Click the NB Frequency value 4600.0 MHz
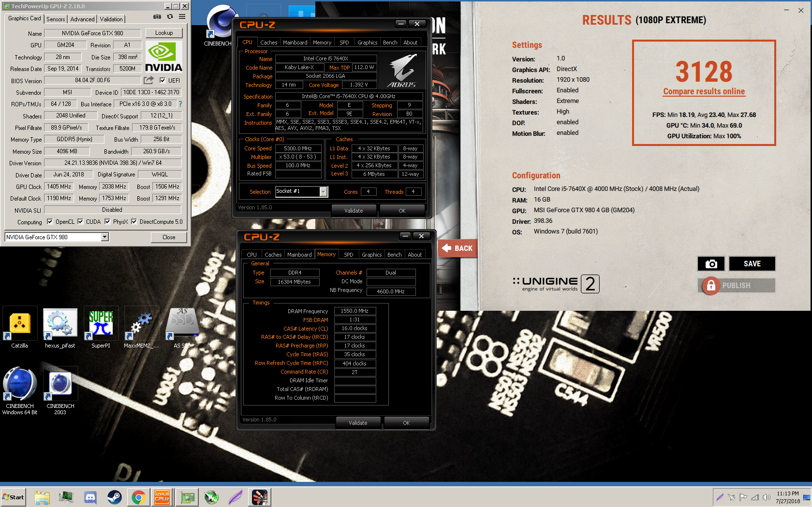This screenshot has height=507, width=812. 391,291
